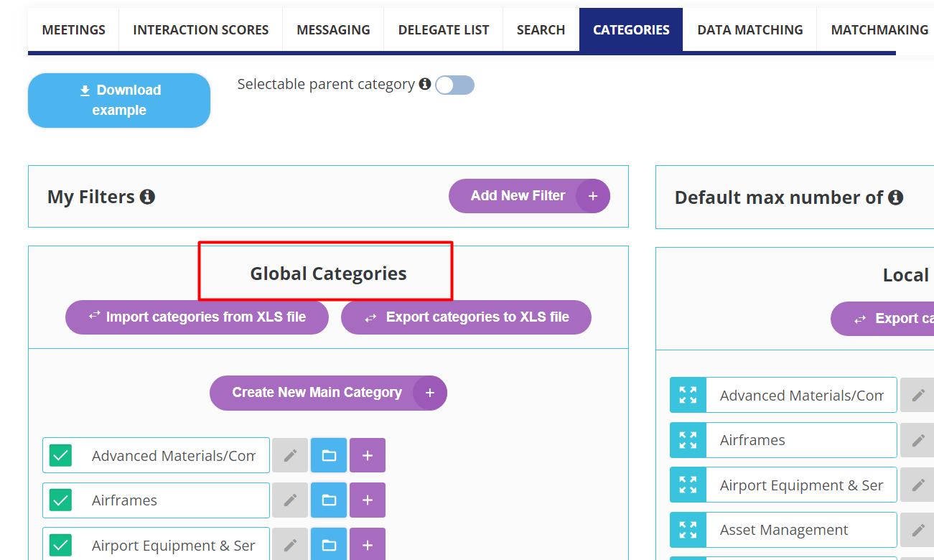This screenshot has height=560, width=934.
Task: Toggle the Selectable parent category switch
Action: (454, 85)
